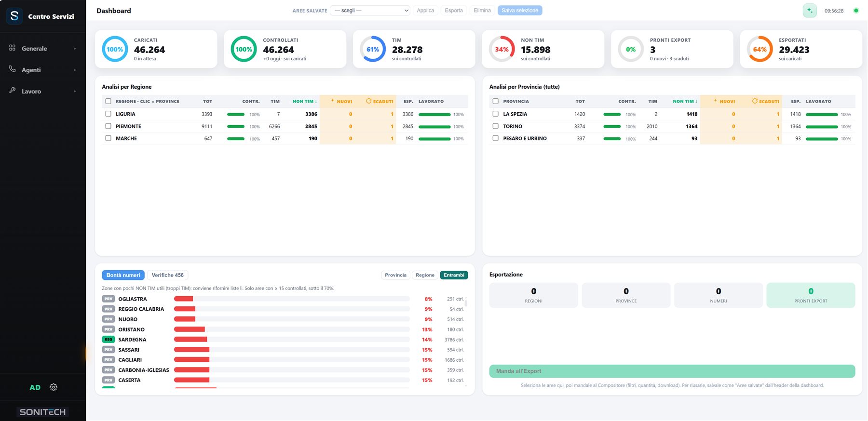
Task: Check the PIEMONTE row checkbox
Action: click(108, 126)
